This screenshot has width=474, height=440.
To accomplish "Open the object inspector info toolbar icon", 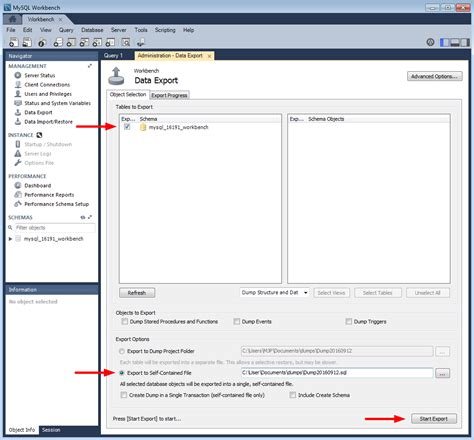I will [x=42, y=43].
